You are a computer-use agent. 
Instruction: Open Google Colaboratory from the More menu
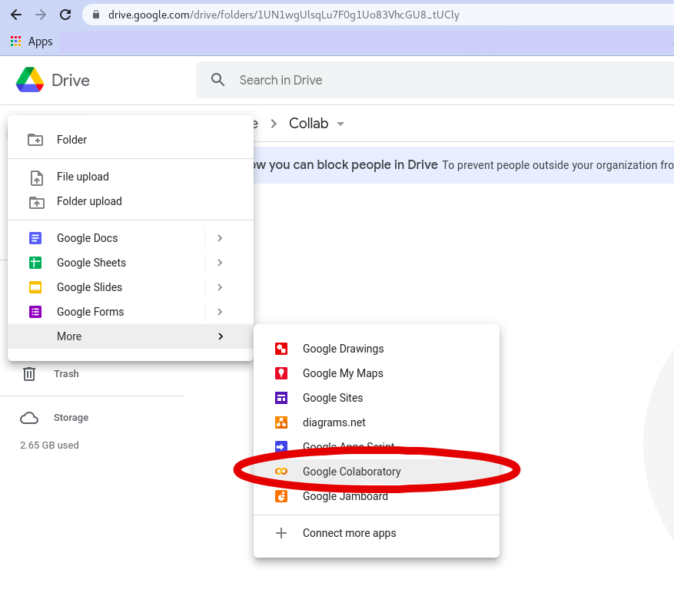pos(350,471)
